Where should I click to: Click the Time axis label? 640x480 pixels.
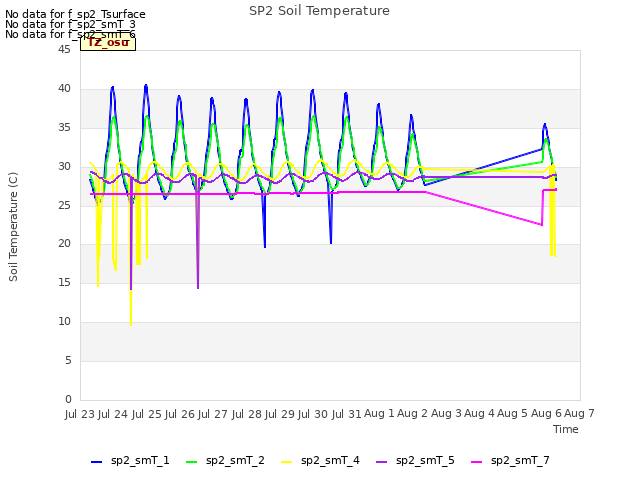[566, 429]
